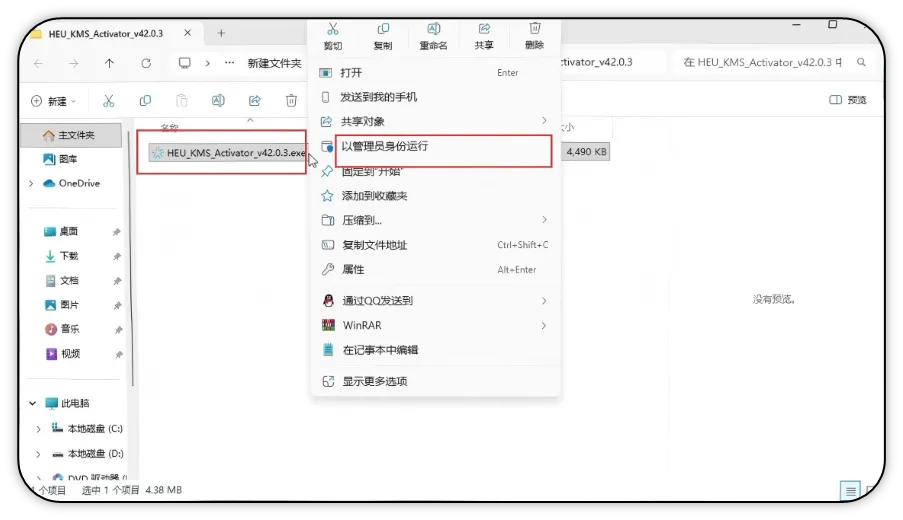The width and height of the screenshot is (903, 520).
Task: Click toolbar Rename icon
Action: (218, 101)
